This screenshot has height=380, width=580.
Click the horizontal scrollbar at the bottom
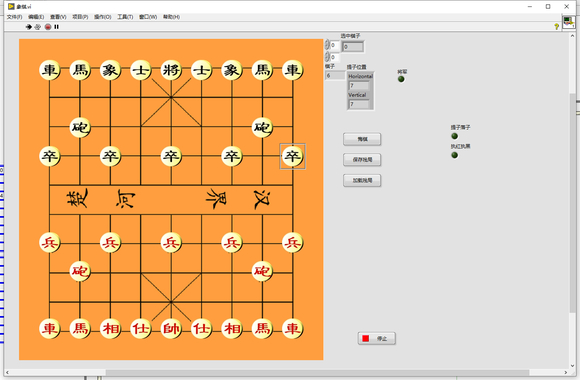pyautogui.click(x=317, y=372)
